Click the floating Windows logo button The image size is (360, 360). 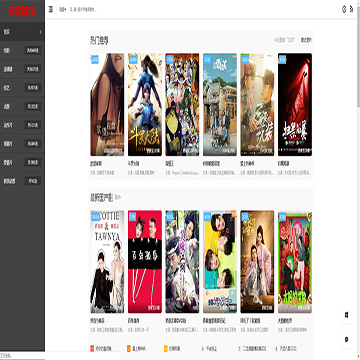tap(346, 315)
